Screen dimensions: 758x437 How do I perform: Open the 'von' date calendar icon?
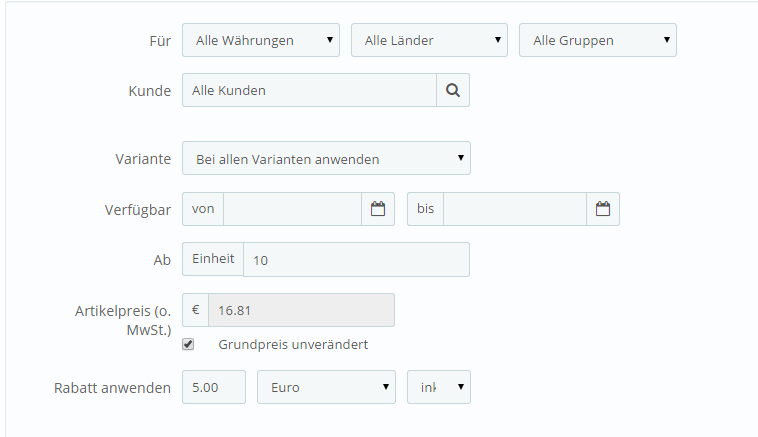[x=378, y=209]
